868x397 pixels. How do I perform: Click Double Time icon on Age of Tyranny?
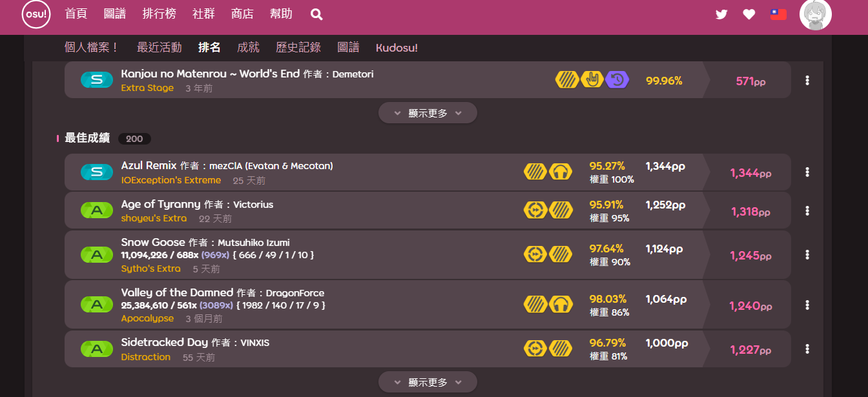(535, 210)
